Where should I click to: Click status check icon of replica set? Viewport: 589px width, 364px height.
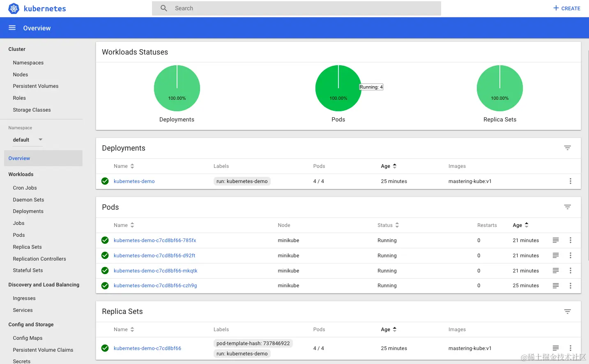pos(105,348)
